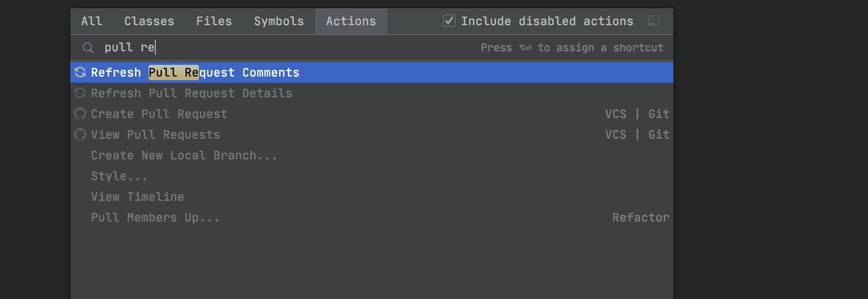Image resolution: width=868 pixels, height=299 pixels.
Task: Select the Refresh Pull Request Comments action text
Action: [x=195, y=72]
